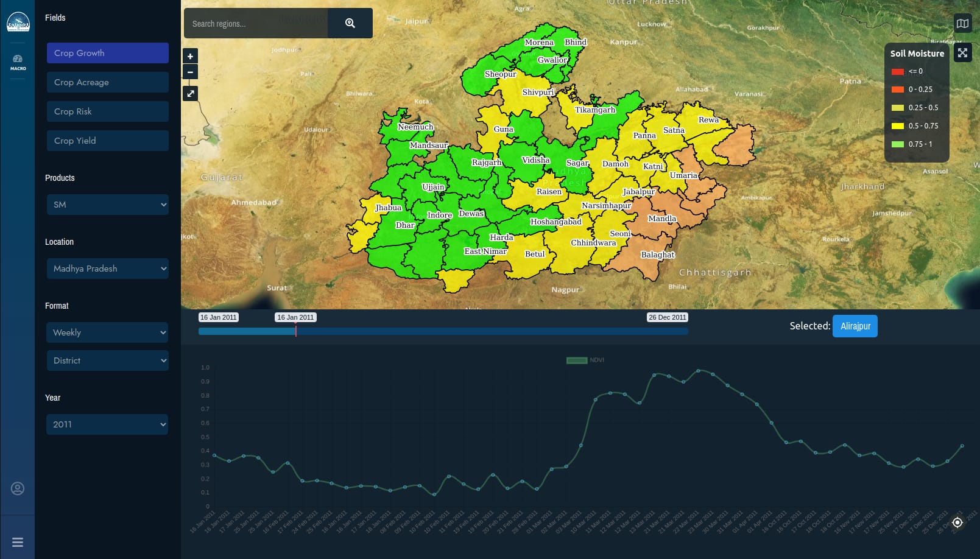
Task: Click the chart locate target icon
Action: 957,522
